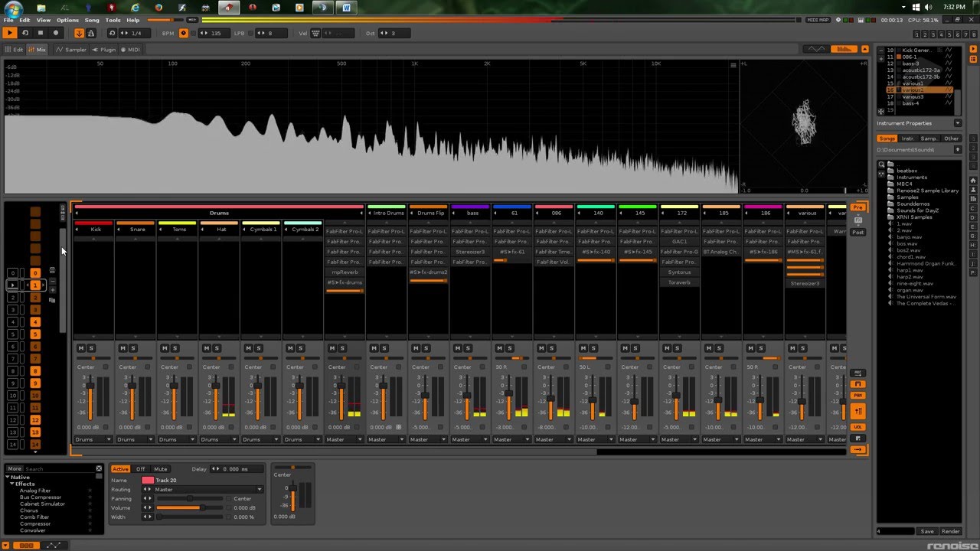Pick the Track 20 color swatch

148,481
